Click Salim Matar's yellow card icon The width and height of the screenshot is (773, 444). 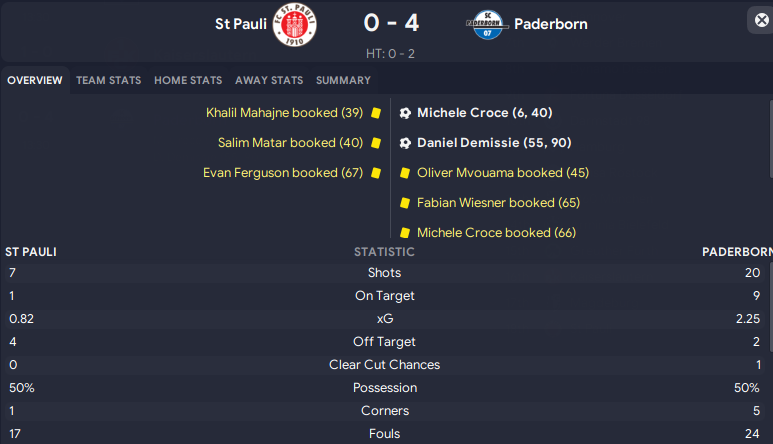(376, 143)
